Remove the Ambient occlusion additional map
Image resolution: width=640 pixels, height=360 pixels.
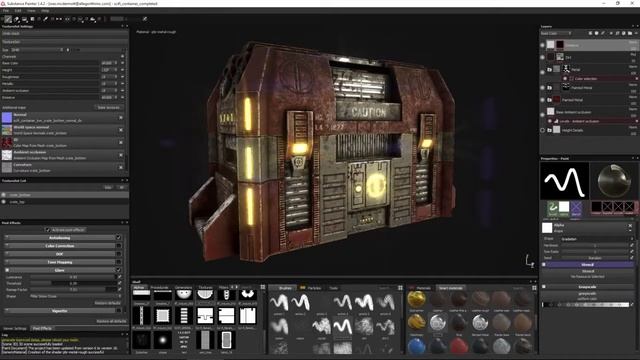pyautogui.click(x=121, y=155)
